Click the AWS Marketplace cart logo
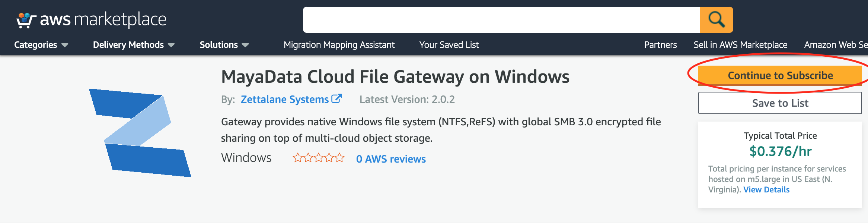 pos(26,20)
